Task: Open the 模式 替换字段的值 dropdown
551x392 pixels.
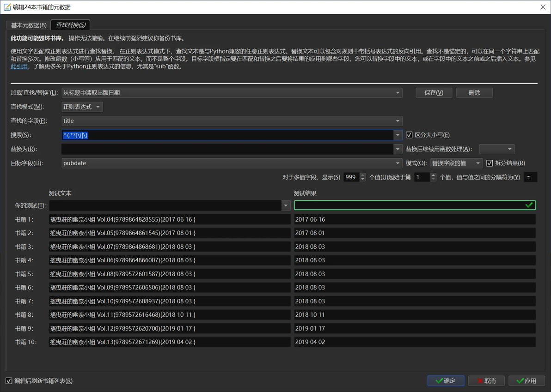Action: 456,163
